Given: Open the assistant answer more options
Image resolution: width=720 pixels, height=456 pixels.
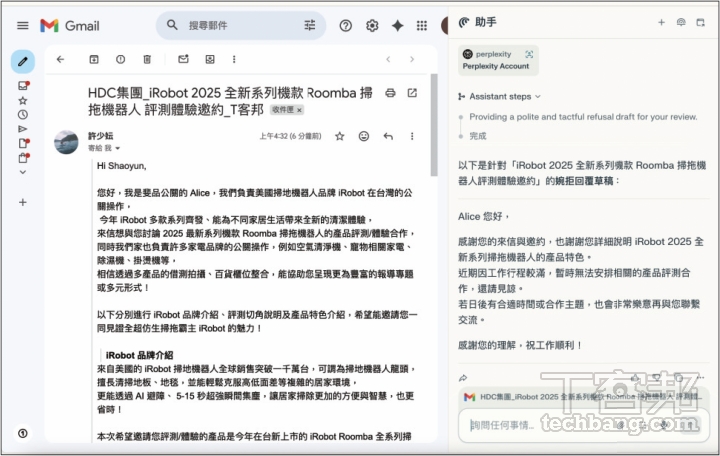Looking at the screenshot, I should tap(700, 377).
